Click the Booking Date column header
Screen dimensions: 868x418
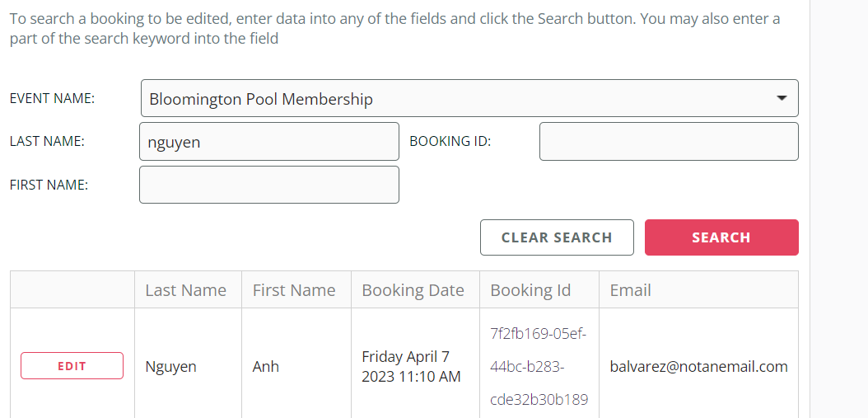coord(413,290)
